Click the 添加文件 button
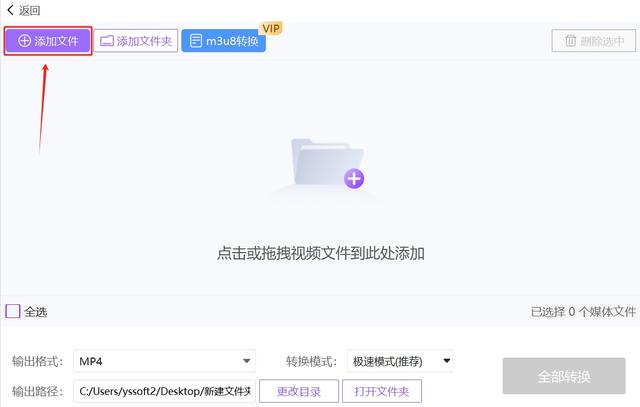This screenshot has height=407, width=640. pos(48,41)
